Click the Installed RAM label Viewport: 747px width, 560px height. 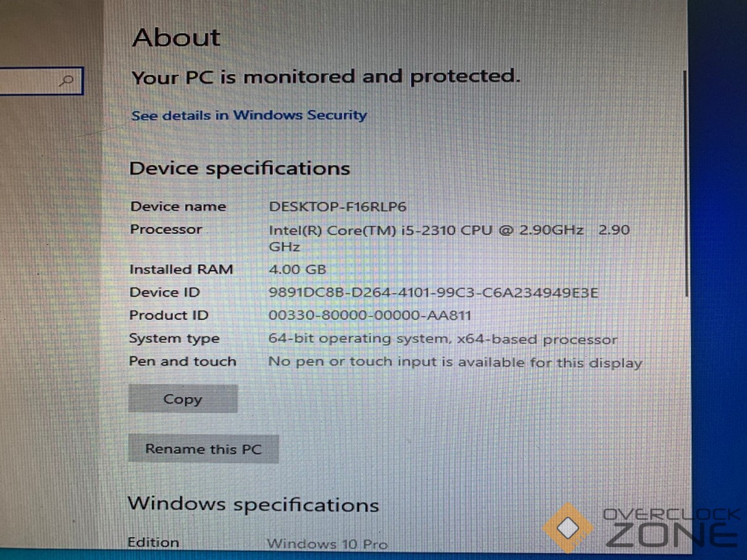click(x=181, y=270)
